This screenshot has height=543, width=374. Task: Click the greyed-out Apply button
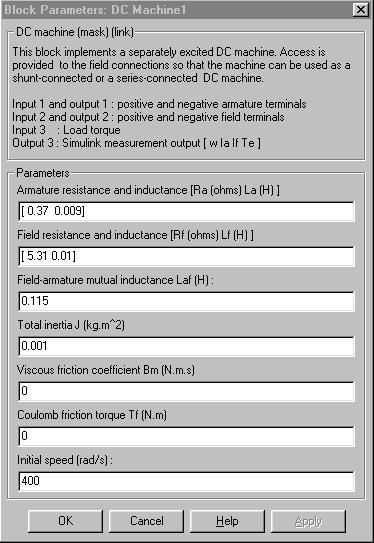[x=308, y=521]
